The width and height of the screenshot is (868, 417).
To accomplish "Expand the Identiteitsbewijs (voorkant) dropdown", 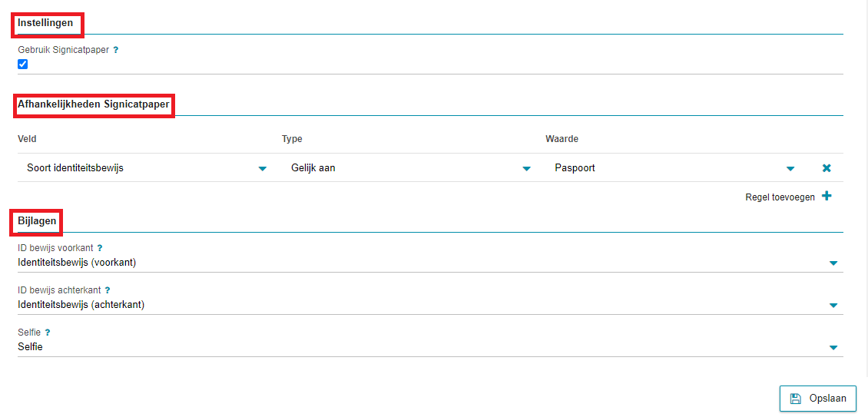I will coord(430,263).
